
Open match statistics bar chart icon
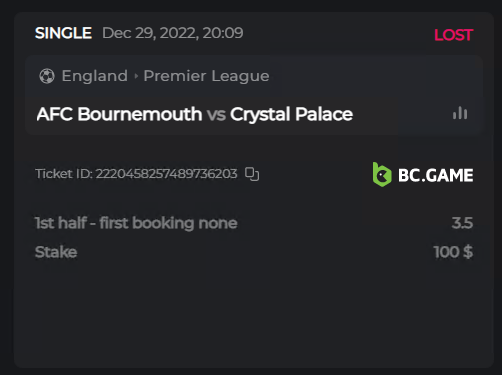pos(460,113)
